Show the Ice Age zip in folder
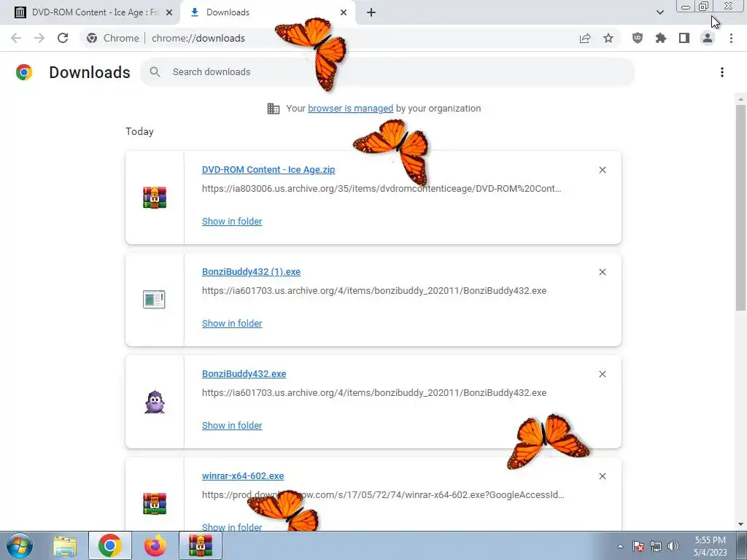This screenshot has width=747, height=560. tap(232, 221)
